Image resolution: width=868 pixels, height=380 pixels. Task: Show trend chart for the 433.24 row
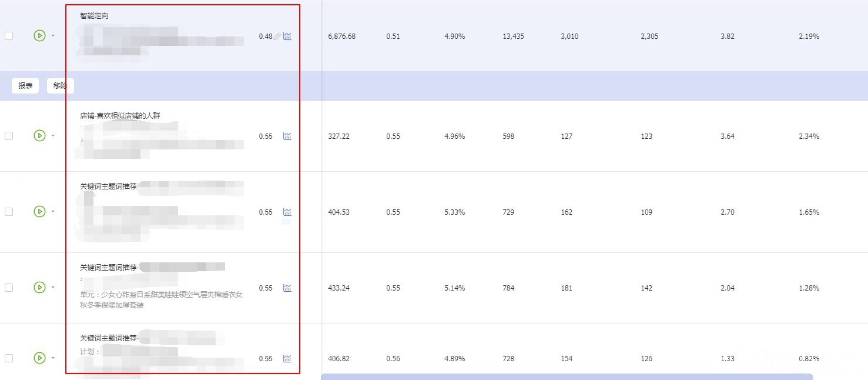[287, 288]
